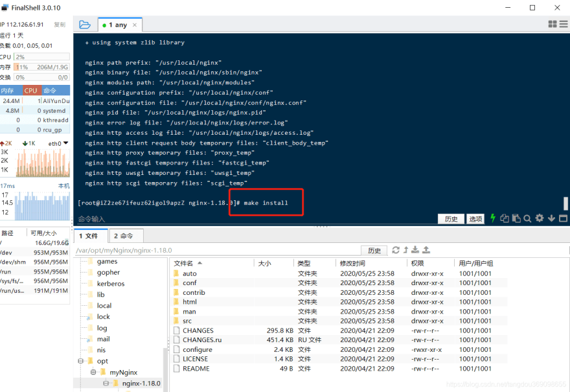
Task: Select the 命令 process sort tab
Action: [x=56, y=90]
